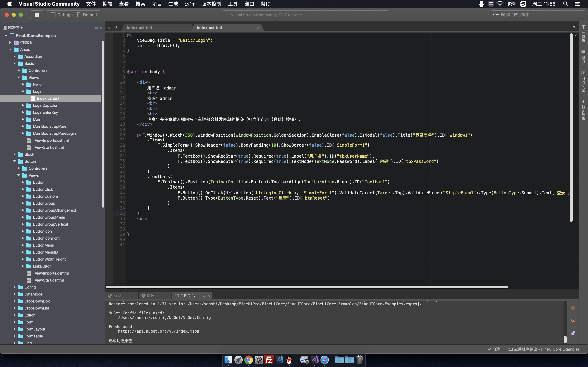The height and width of the screenshot is (367, 588).
Task: Collapse the Login folder
Action: (x=23, y=92)
